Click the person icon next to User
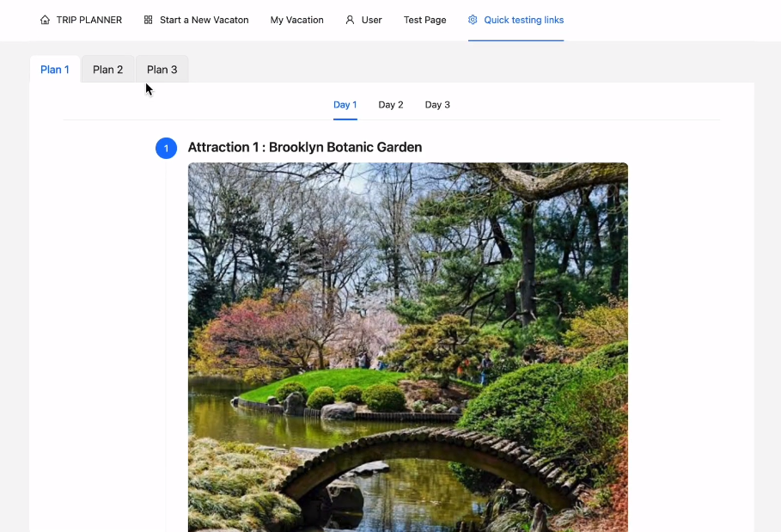Viewport: 781px width, 532px height. pyautogui.click(x=350, y=20)
